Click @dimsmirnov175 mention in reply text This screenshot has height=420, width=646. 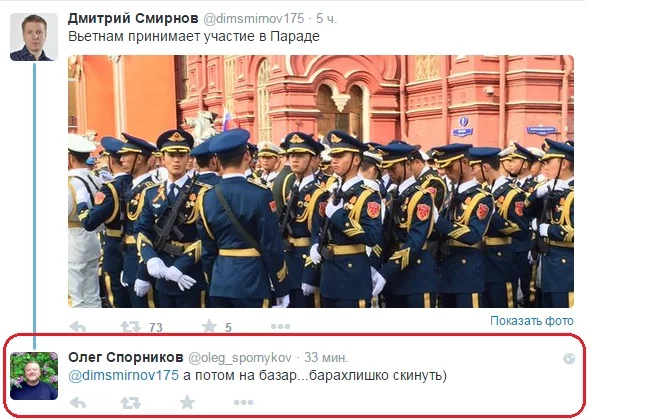[124, 375]
